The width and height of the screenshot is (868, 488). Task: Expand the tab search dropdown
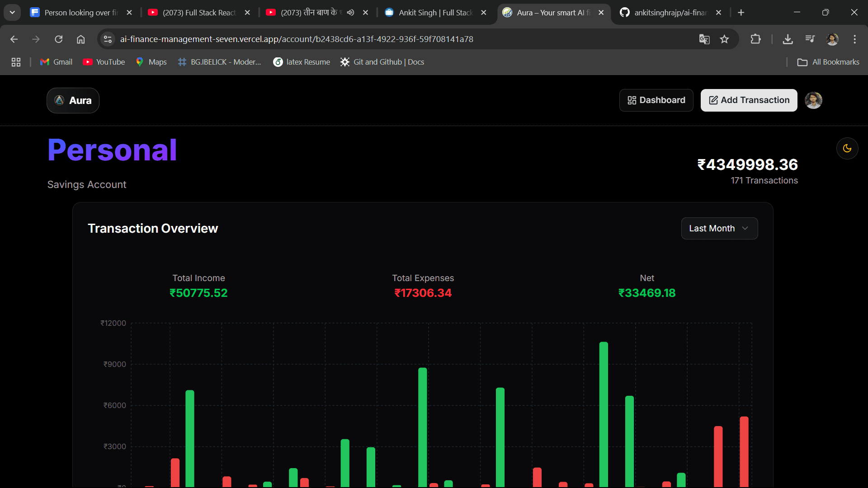[12, 13]
